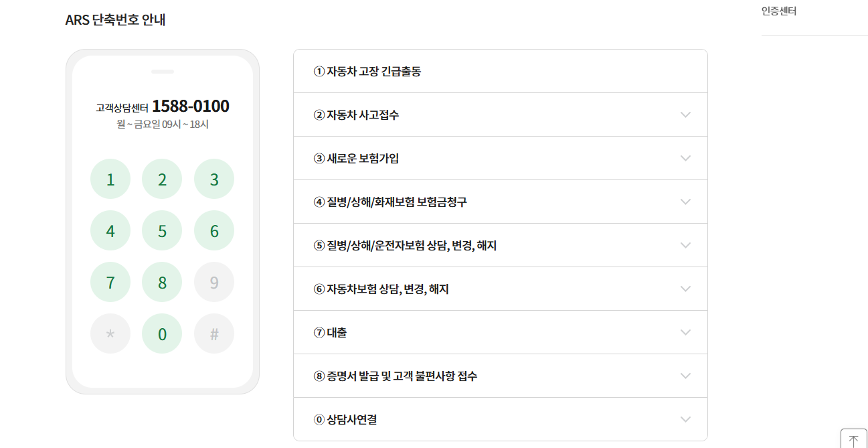Click the scroll-to-top arrow icon

click(853, 440)
